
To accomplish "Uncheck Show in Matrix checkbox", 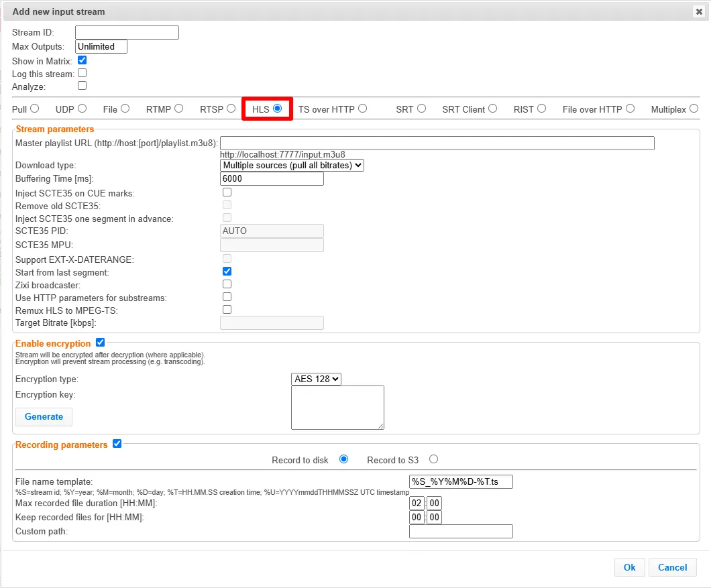I will [82, 60].
